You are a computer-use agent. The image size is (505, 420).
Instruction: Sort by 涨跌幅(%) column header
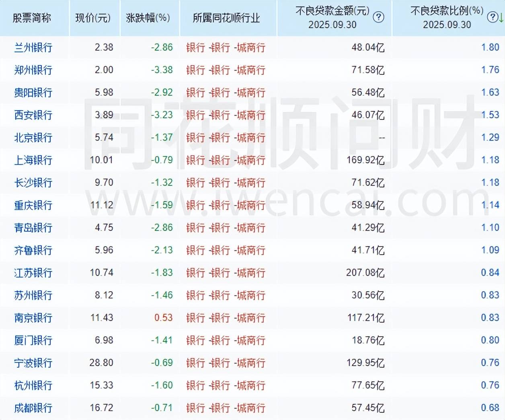click(148, 18)
